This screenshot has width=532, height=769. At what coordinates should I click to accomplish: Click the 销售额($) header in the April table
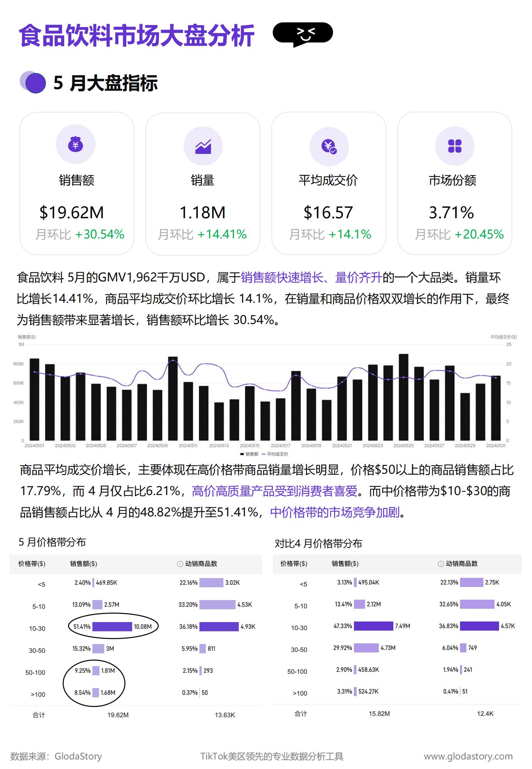pos(345,564)
